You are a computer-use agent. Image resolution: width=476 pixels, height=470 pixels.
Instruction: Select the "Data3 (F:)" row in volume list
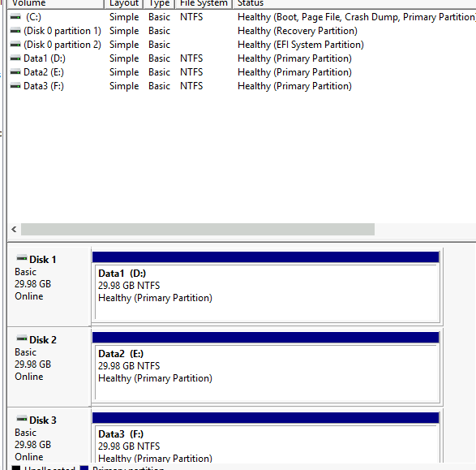click(44, 86)
